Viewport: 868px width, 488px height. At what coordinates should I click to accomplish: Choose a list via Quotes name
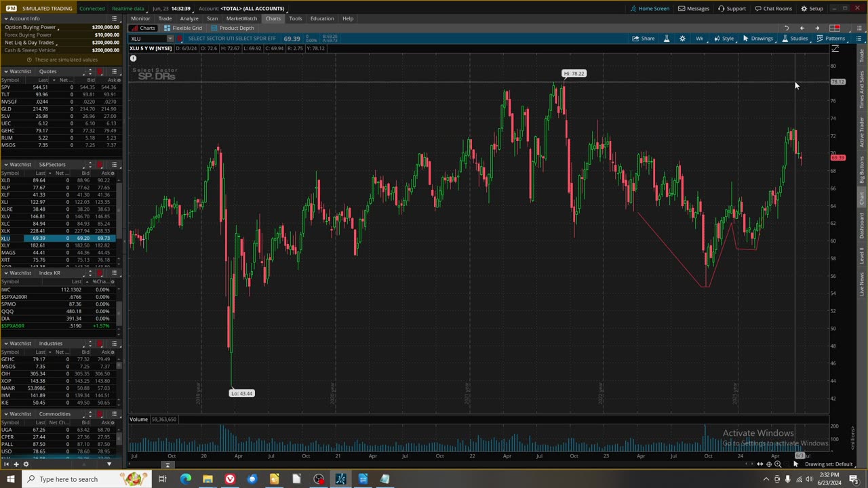tap(47, 71)
